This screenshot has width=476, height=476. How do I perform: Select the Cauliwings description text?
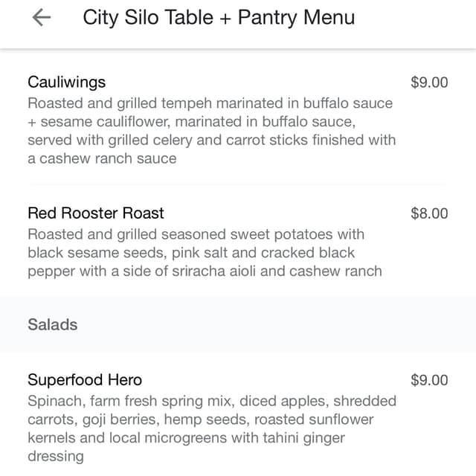211,131
